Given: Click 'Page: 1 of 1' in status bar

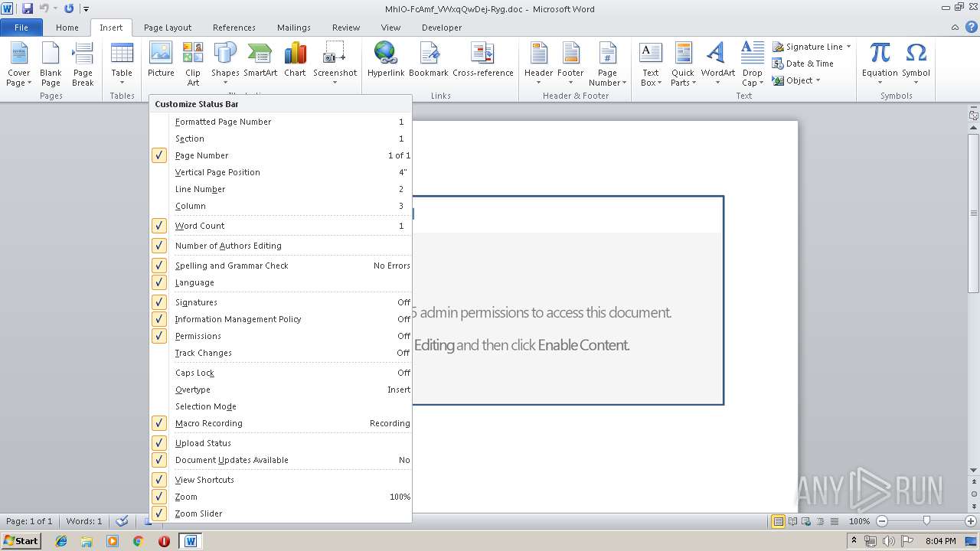Looking at the screenshot, I should [29, 521].
